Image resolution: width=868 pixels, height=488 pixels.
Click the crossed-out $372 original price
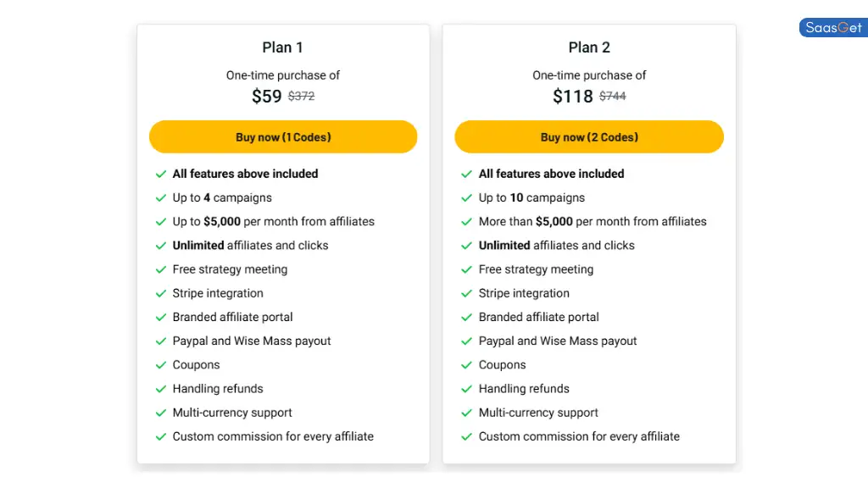pyautogui.click(x=301, y=97)
